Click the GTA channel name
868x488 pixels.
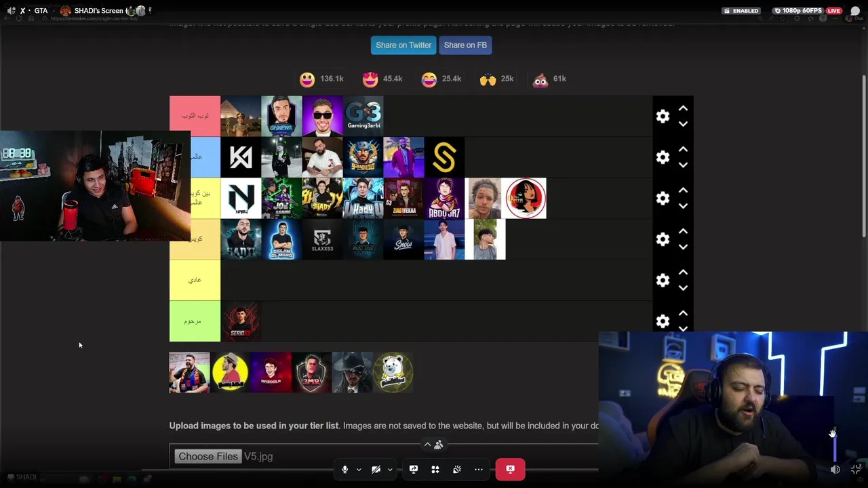[x=41, y=11]
